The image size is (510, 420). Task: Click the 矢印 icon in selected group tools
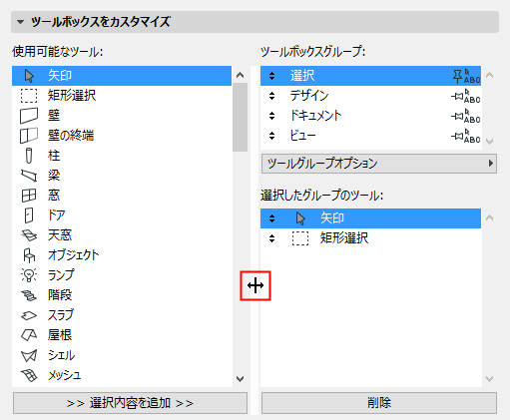[300, 218]
